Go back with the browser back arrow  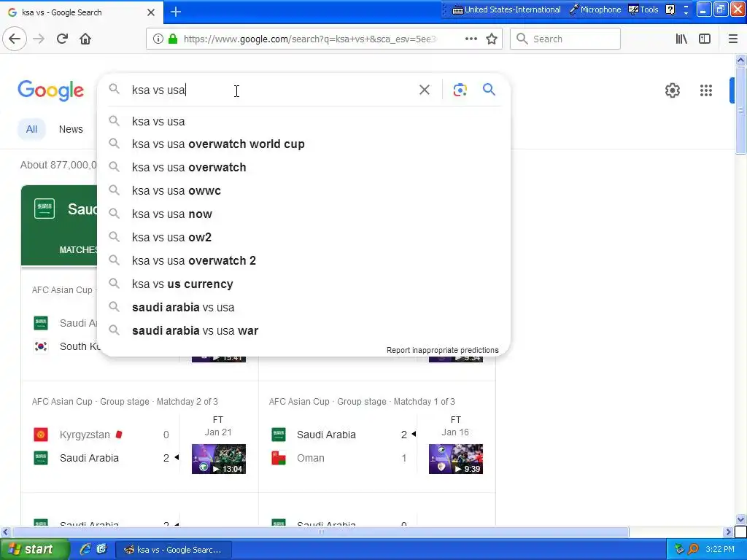click(x=15, y=39)
